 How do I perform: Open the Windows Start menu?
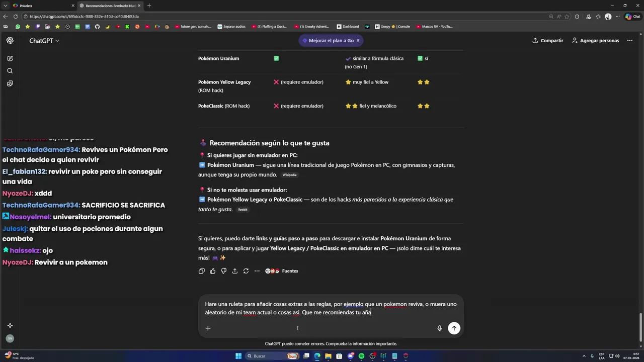238,356
